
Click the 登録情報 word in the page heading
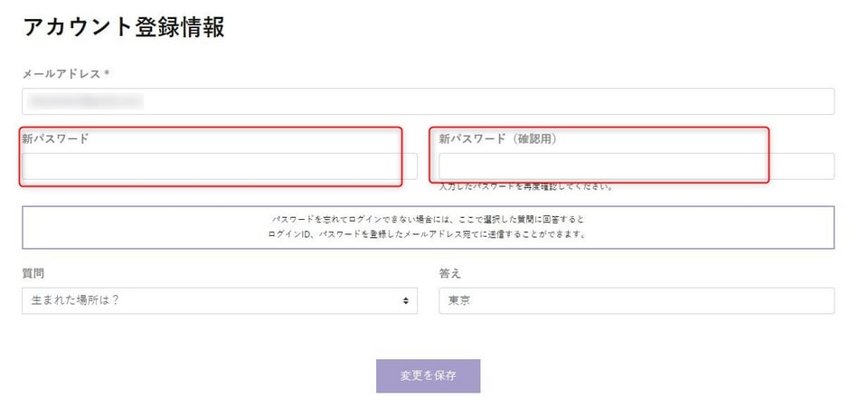pyautogui.click(x=180, y=27)
